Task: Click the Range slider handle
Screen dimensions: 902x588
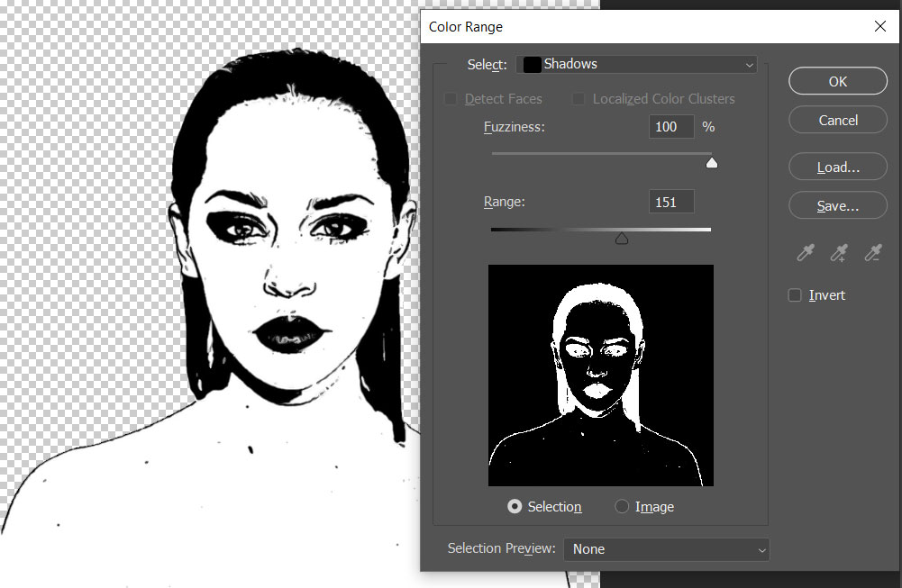Action: [621, 238]
